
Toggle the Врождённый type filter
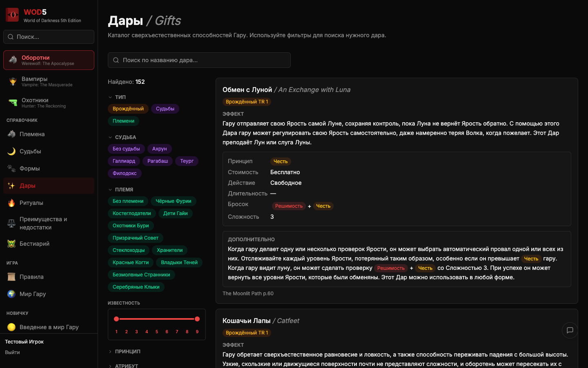[x=128, y=109]
